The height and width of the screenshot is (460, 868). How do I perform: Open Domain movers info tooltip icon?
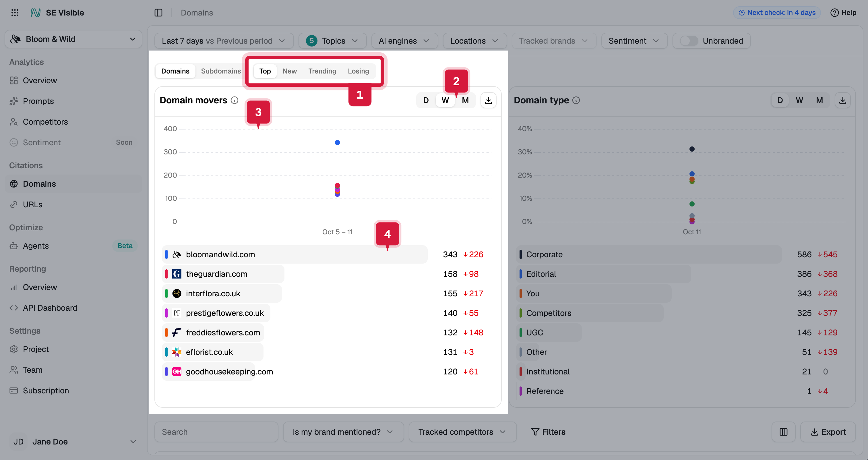click(235, 100)
